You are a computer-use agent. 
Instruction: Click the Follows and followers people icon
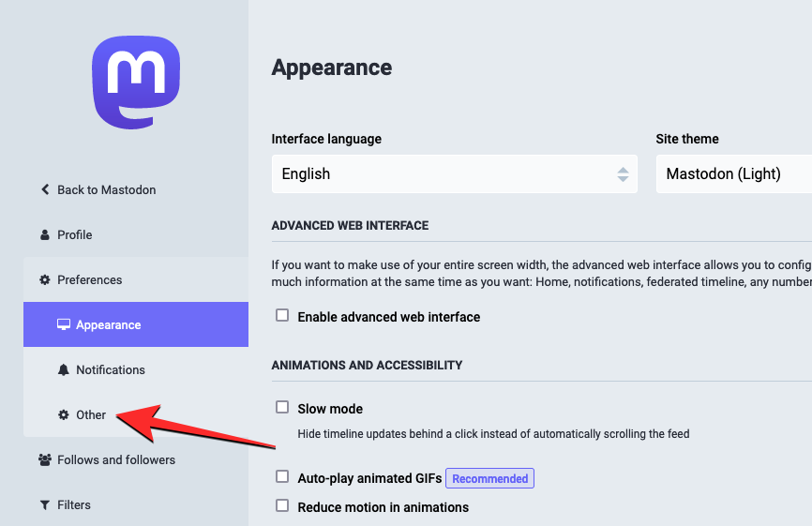(x=45, y=459)
